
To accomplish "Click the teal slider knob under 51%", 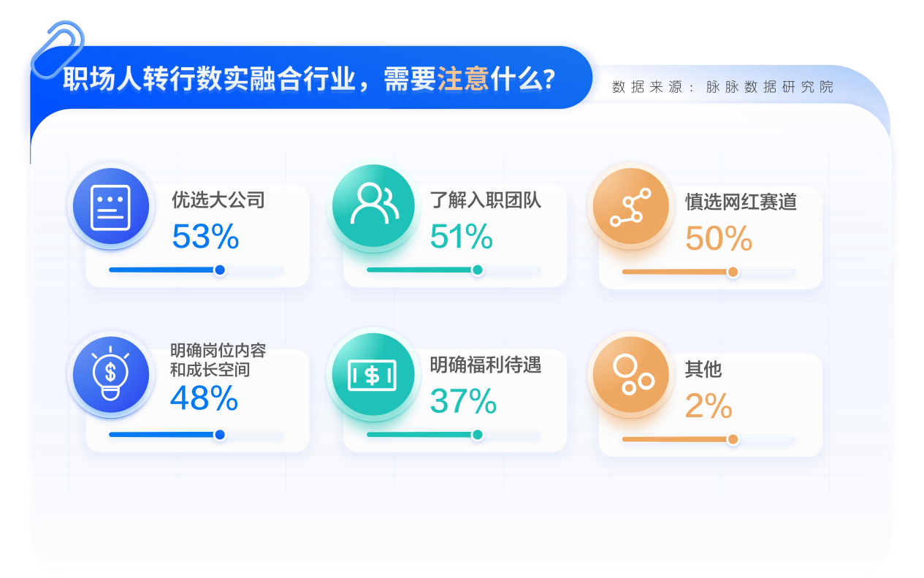I will (477, 270).
